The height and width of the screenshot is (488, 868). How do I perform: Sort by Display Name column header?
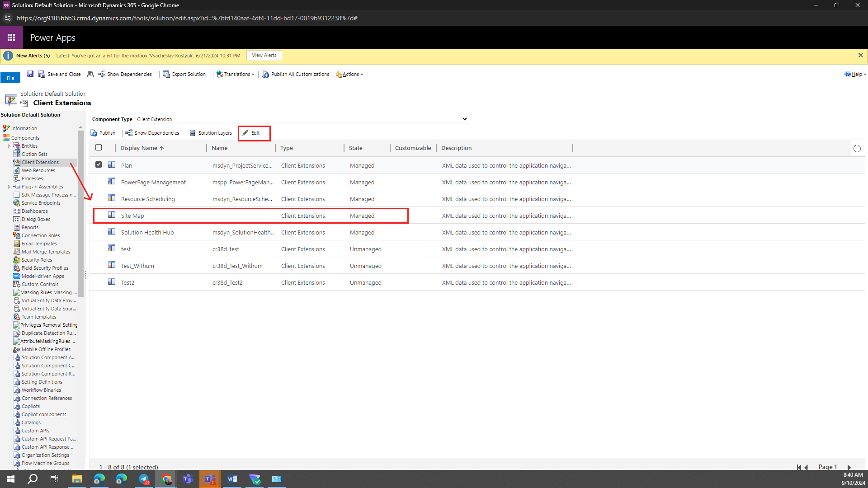click(x=142, y=148)
